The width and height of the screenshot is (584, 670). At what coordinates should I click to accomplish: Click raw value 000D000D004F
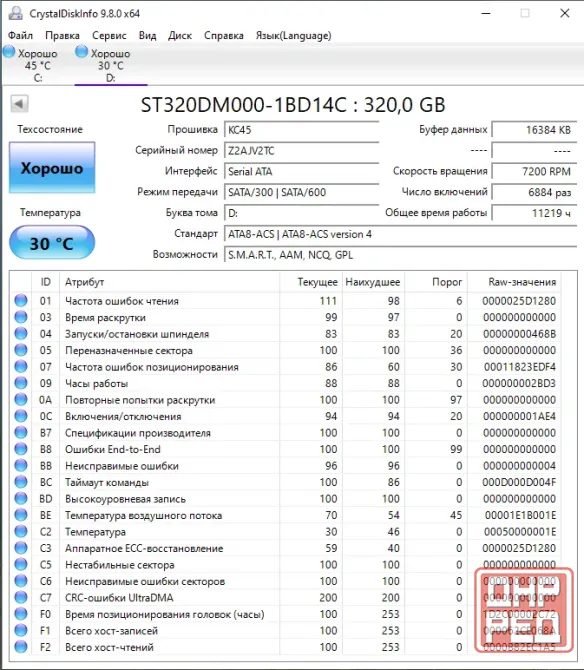coord(519,482)
